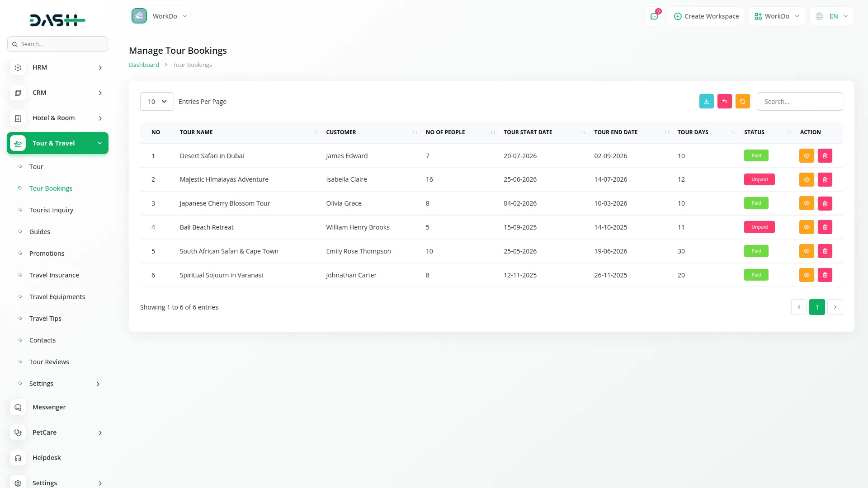This screenshot has width=868, height=488.
Task: Click the Unpaid status badge for Bali Beach Retreat
Action: (759, 227)
